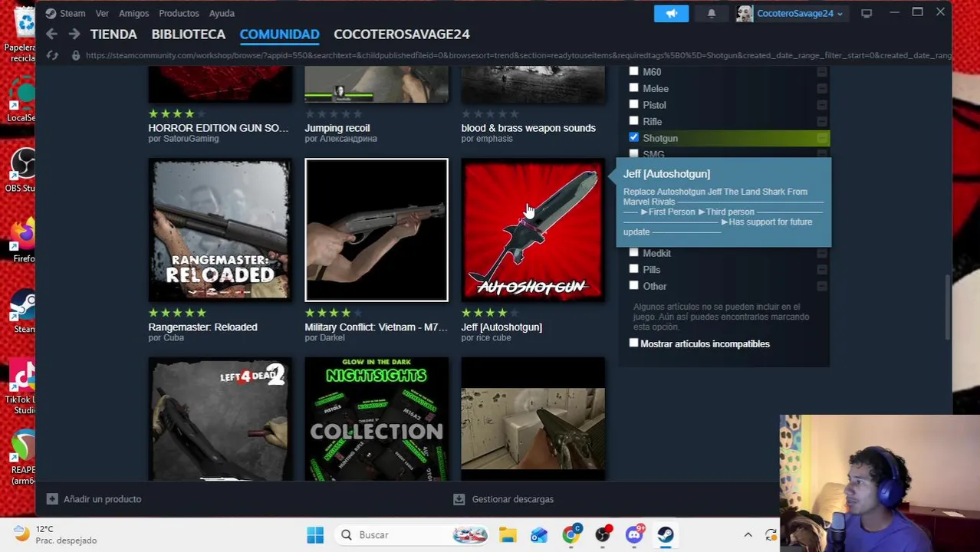Exclude the Other tag with minus button
Viewport: 980px width, 552px height.
(822, 286)
